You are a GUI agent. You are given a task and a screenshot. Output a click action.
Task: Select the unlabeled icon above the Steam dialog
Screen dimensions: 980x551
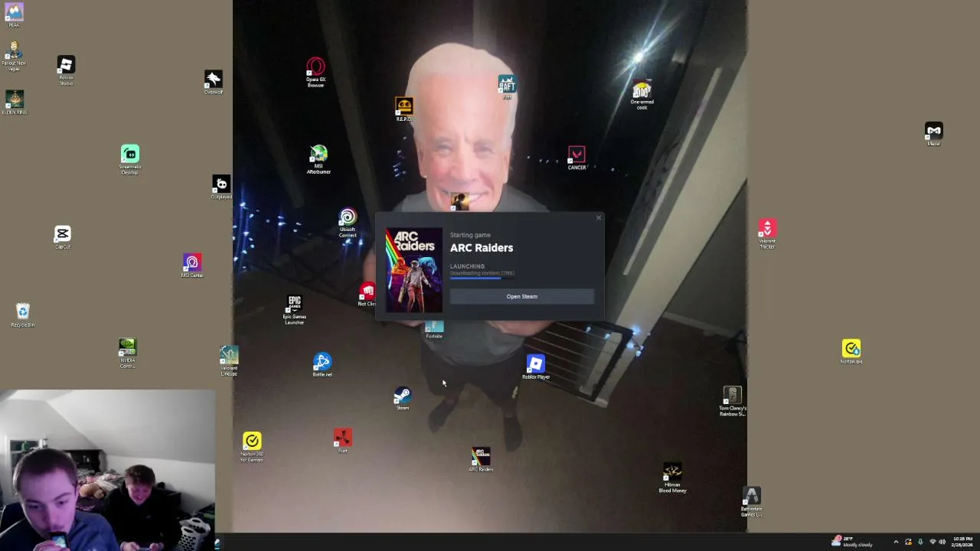(x=459, y=202)
